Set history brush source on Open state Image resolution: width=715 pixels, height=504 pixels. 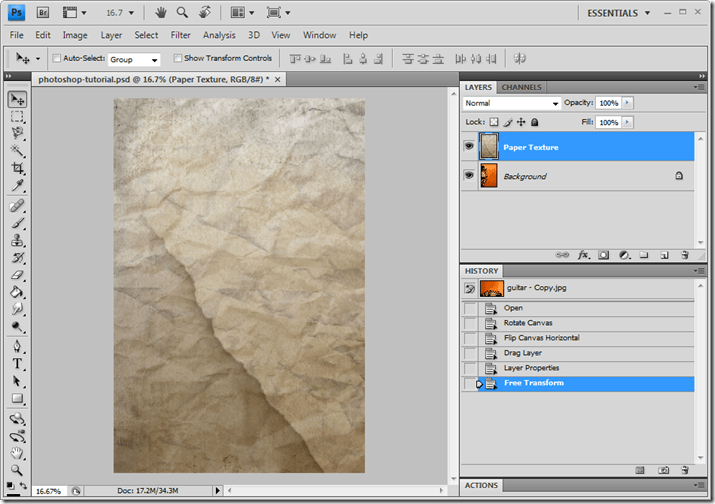(x=470, y=308)
